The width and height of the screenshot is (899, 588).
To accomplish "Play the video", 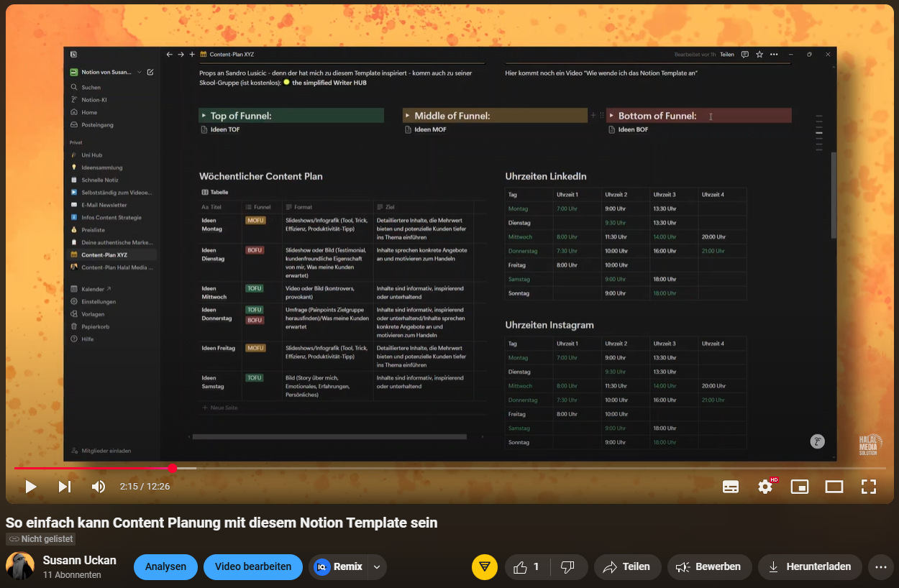I will 31,487.
